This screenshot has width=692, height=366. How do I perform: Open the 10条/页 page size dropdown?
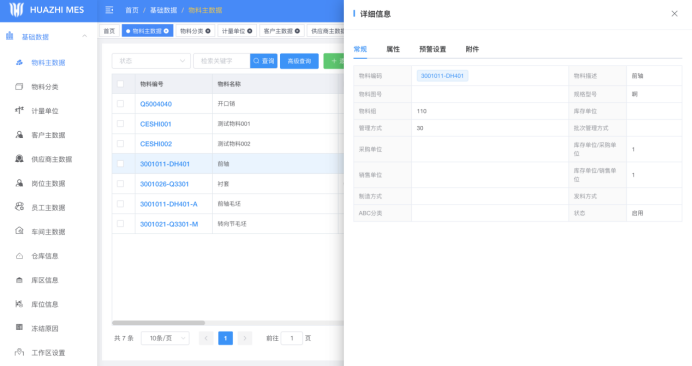click(x=165, y=338)
